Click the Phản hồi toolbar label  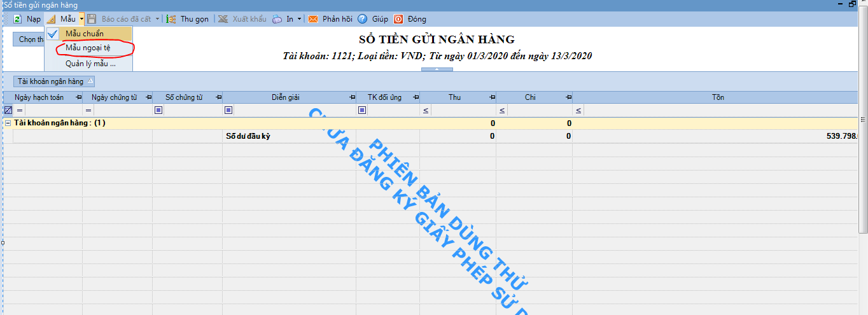coord(337,19)
